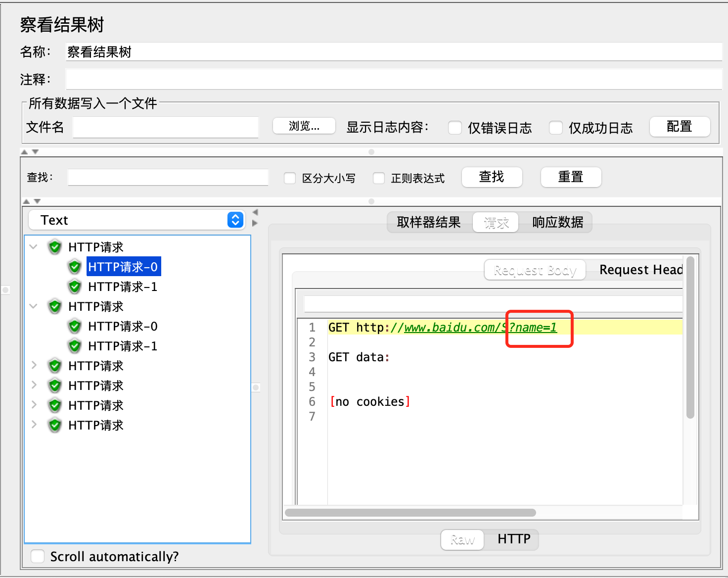Click green shield icon of first HTTP请求
The width and height of the screenshot is (728, 578).
click(x=55, y=247)
